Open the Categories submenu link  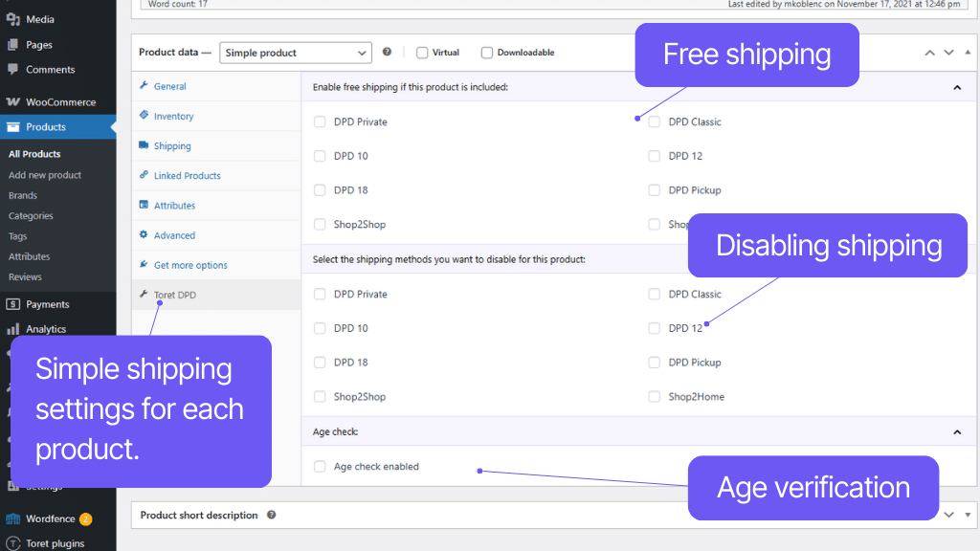pos(31,215)
